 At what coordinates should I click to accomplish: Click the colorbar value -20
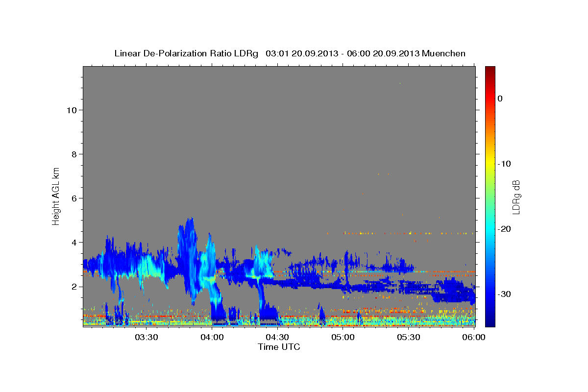click(x=505, y=229)
